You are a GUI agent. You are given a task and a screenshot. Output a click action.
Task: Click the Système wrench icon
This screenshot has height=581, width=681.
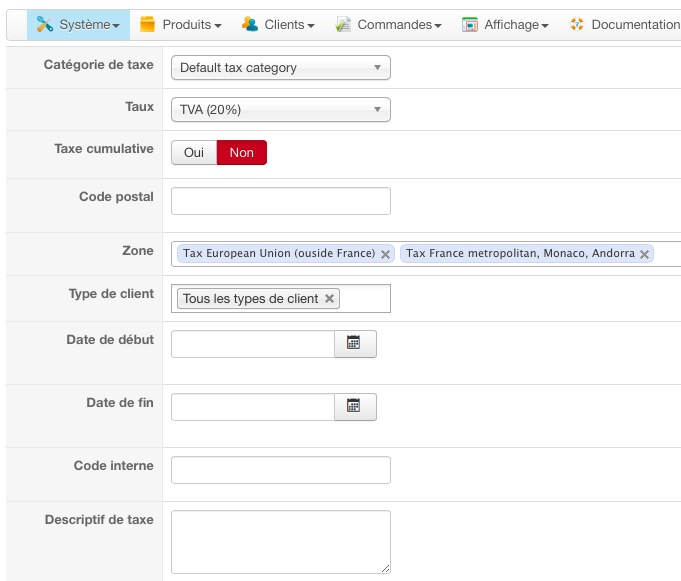pos(45,24)
